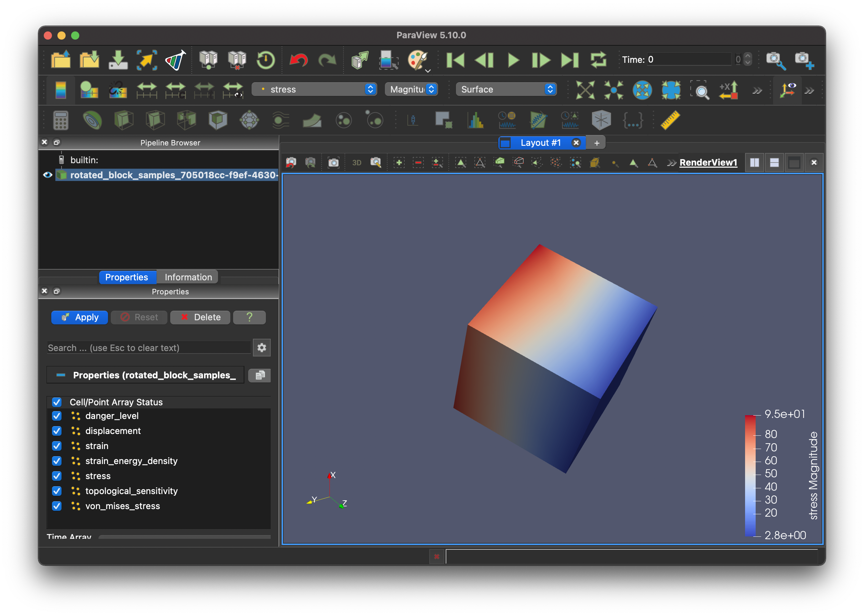Hide rotated_block_samples via eye icon
Screen dimensions: 864x616
[x=48, y=175]
